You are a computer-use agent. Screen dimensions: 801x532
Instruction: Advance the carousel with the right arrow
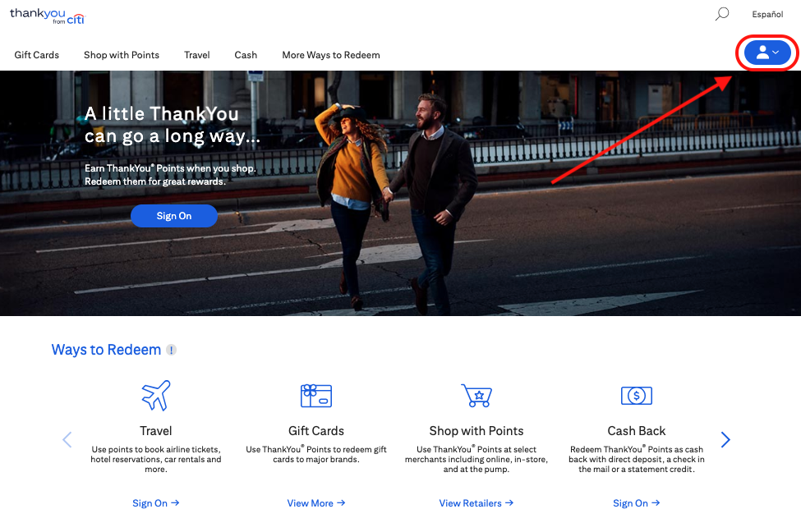coord(725,439)
